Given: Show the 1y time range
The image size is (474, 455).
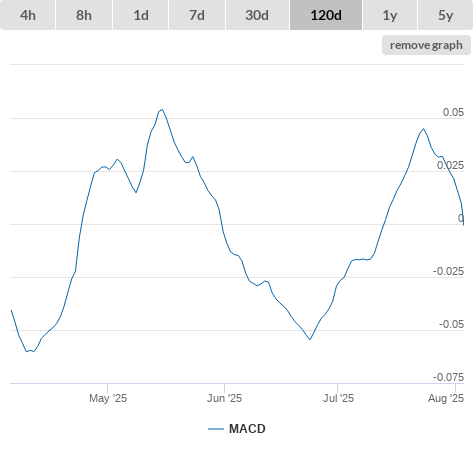Looking at the screenshot, I should pos(390,15).
